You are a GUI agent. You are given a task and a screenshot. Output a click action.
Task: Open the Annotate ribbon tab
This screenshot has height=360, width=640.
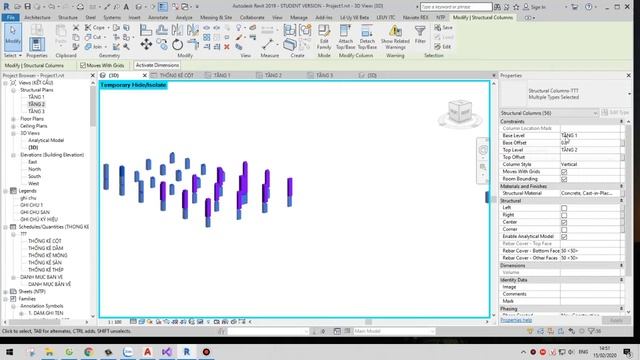pyautogui.click(x=158, y=18)
